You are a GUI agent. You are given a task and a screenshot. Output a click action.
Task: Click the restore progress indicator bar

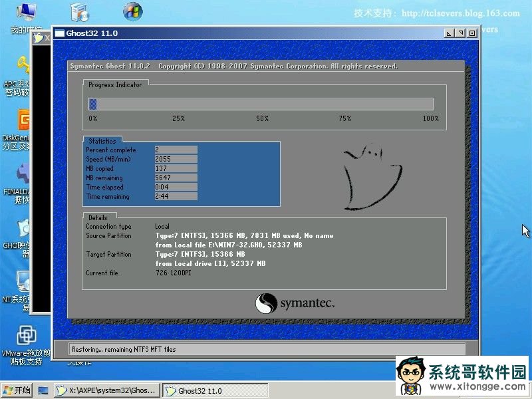[x=261, y=104]
